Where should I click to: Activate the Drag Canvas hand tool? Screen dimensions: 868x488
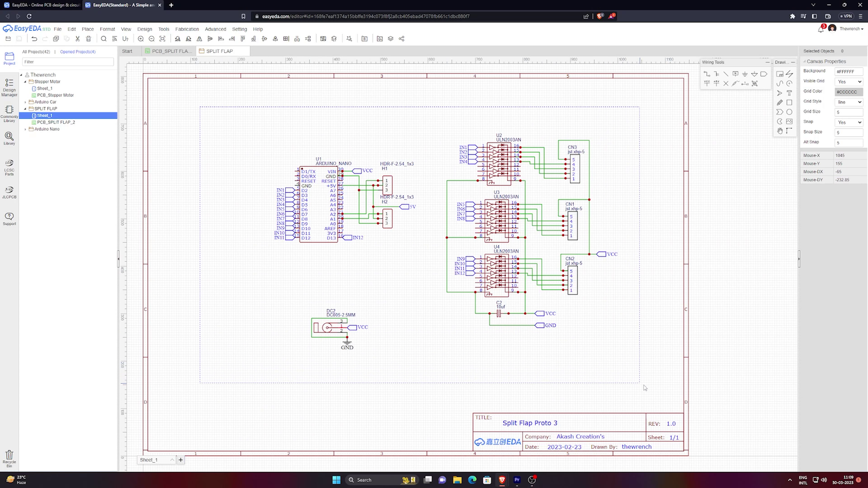coord(780,131)
